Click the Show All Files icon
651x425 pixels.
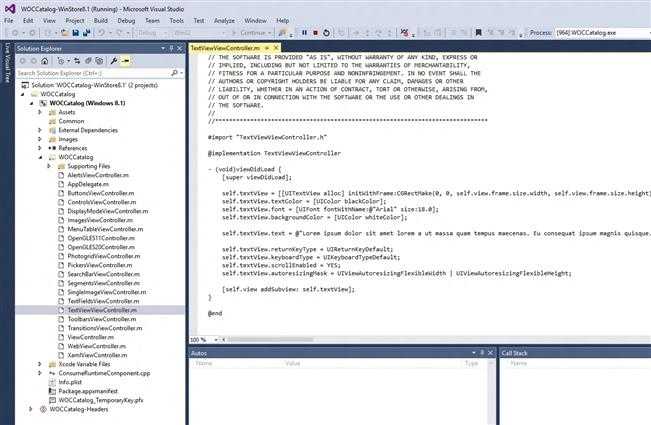point(99,61)
